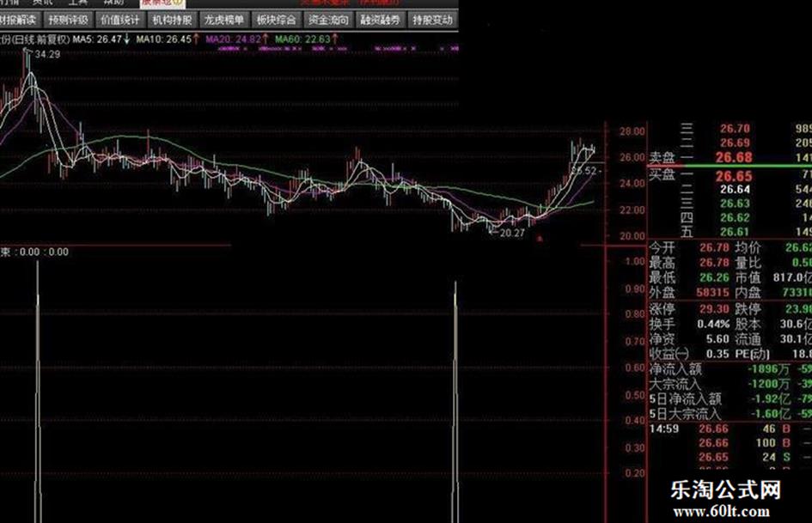Screen dimensions: 812x523
Task: Select the 34.29 high price marker
Action: pyautogui.click(x=47, y=54)
